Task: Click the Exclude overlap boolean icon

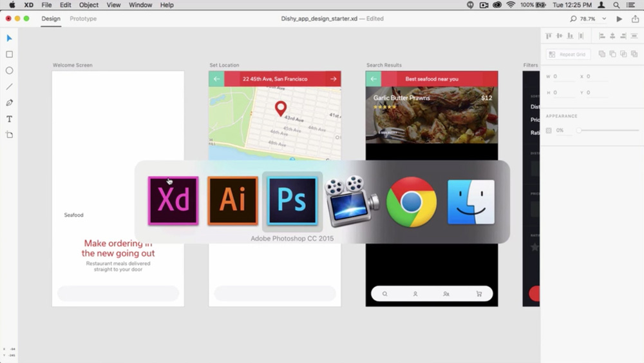Action: [634, 54]
